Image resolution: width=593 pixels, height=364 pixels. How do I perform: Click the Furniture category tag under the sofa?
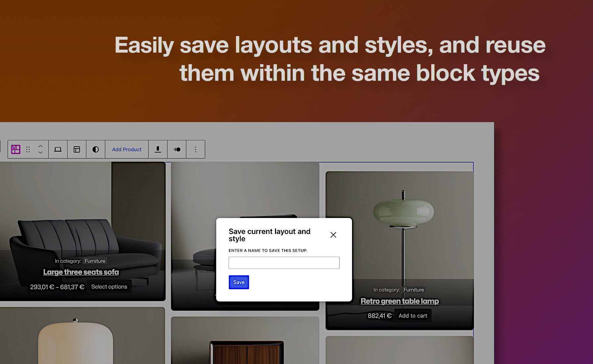click(95, 261)
